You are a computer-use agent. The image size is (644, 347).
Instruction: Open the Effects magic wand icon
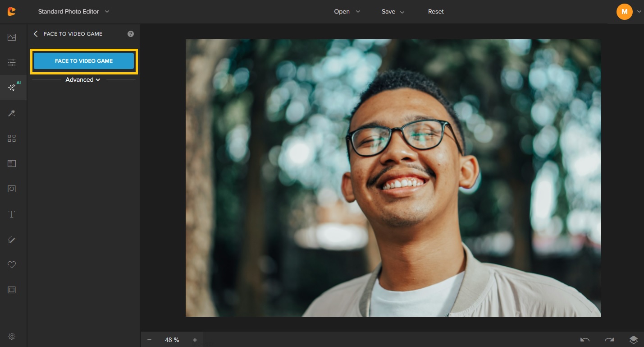(12, 113)
